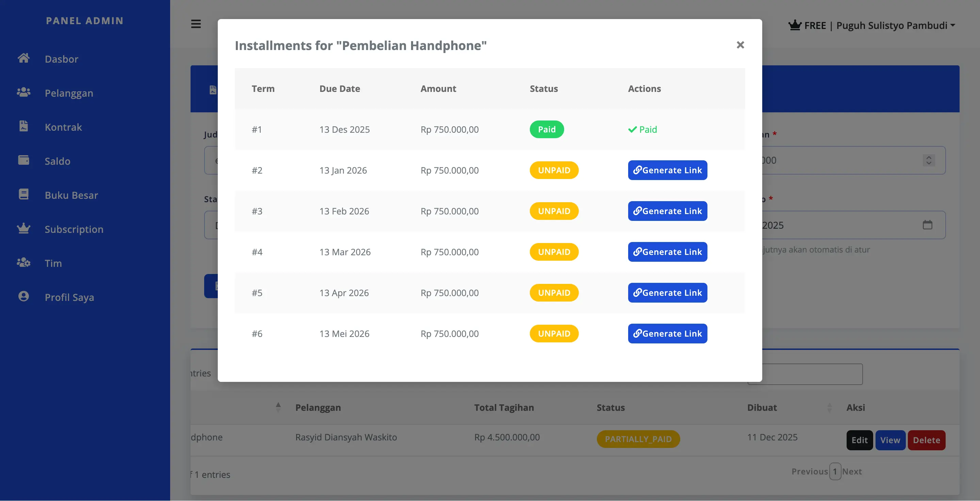Image resolution: width=980 pixels, height=501 pixels.
Task: Open the Puguh Sulistyo Pambudi account dropdown
Action: point(896,25)
